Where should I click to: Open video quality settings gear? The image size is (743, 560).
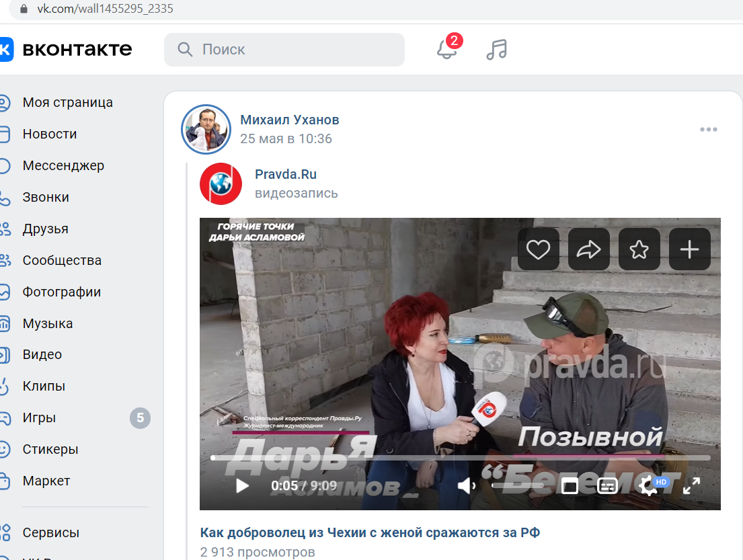coord(648,485)
